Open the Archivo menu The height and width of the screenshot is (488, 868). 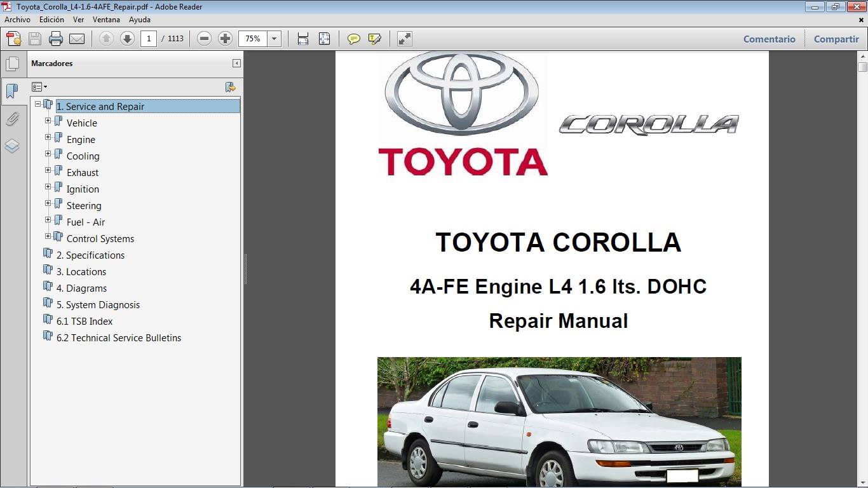17,20
